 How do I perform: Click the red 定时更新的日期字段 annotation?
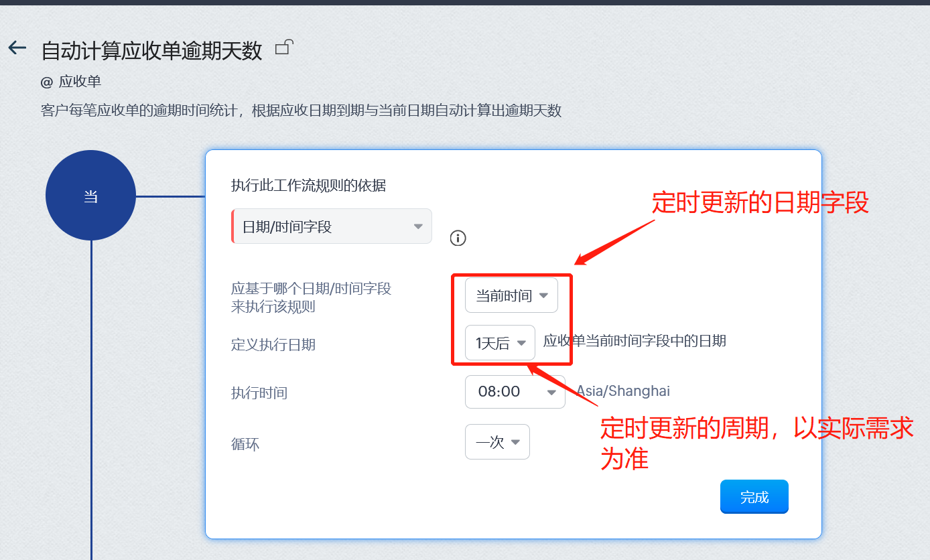(x=760, y=202)
